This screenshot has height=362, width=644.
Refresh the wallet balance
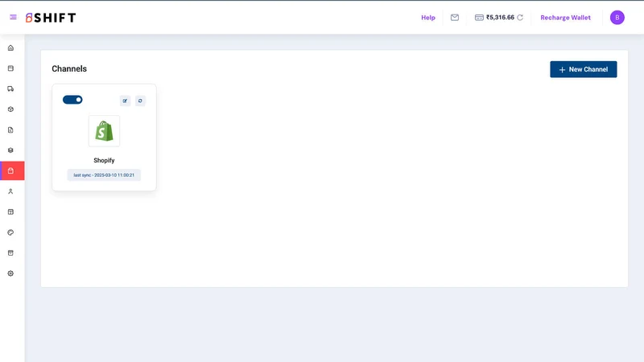(520, 18)
